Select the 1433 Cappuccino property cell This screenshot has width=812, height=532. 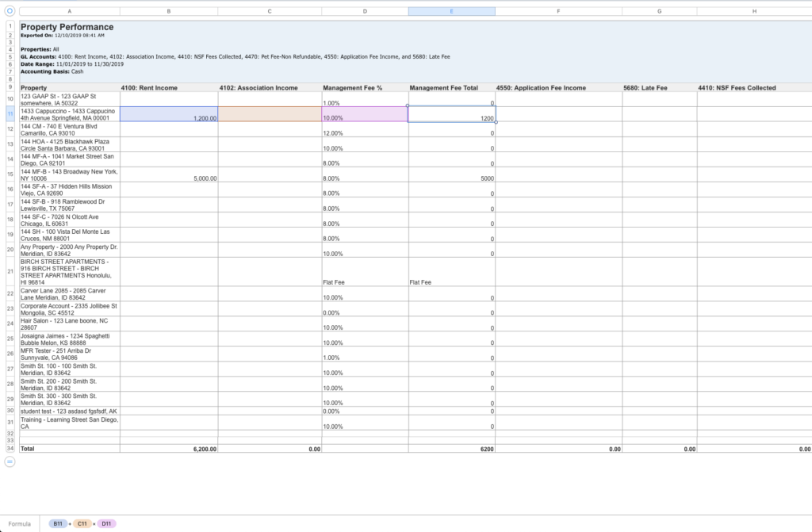coord(70,114)
